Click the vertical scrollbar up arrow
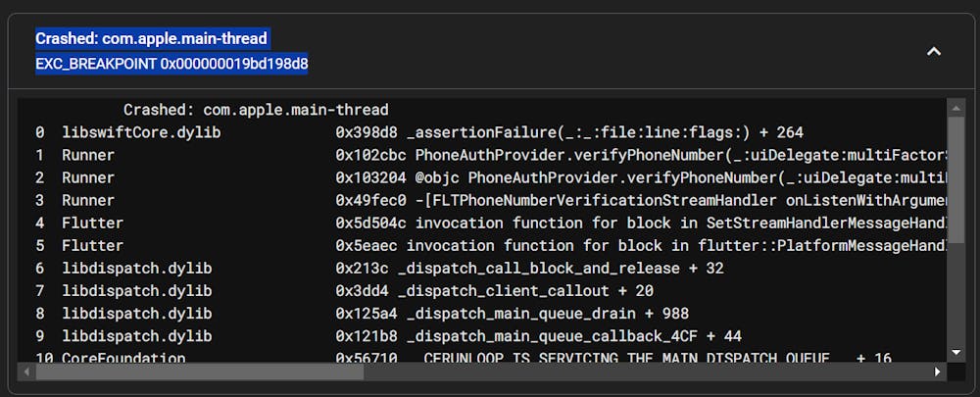This screenshot has width=980, height=397. (x=956, y=106)
